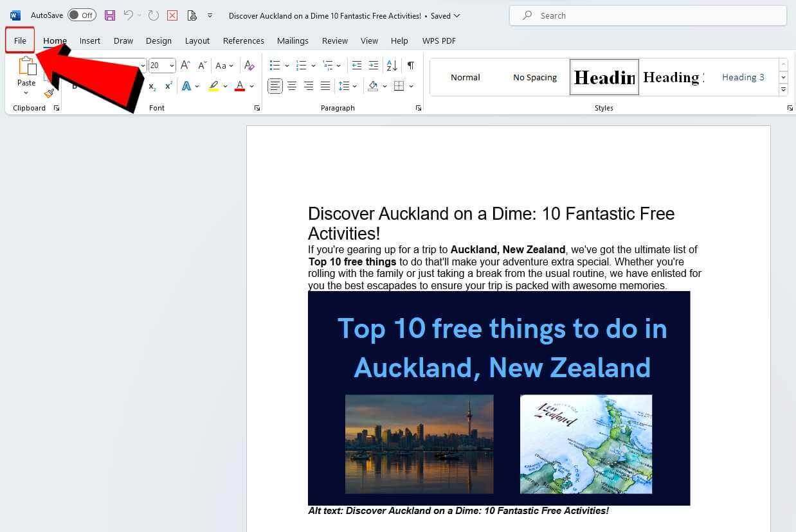The height and width of the screenshot is (532, 796).
Task: Apply subscript formatting
Action: point(151,86)
